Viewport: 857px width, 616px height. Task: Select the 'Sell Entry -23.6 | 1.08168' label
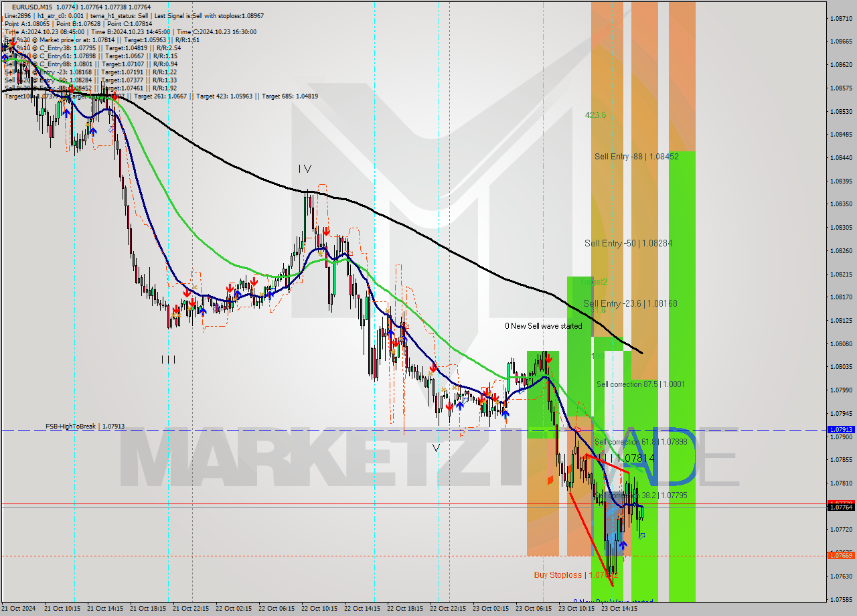(x=630, y=303)
